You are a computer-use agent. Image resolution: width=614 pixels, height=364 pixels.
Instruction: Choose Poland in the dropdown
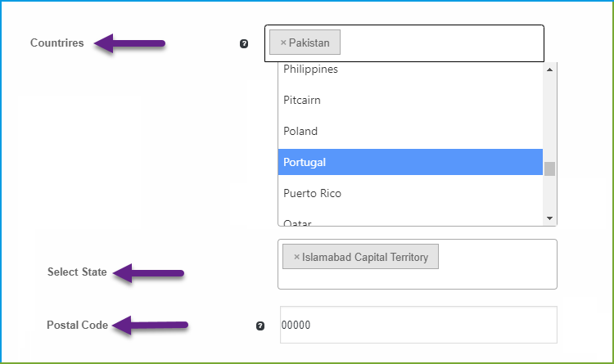(410, 131)
